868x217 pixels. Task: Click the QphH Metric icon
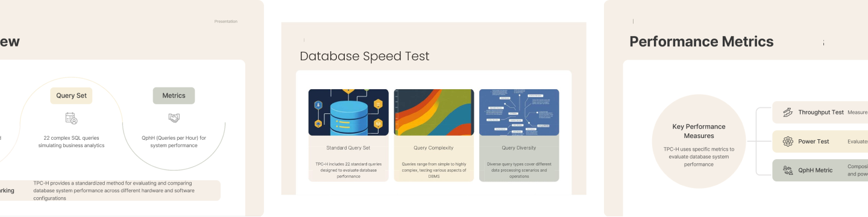[787, 170]
